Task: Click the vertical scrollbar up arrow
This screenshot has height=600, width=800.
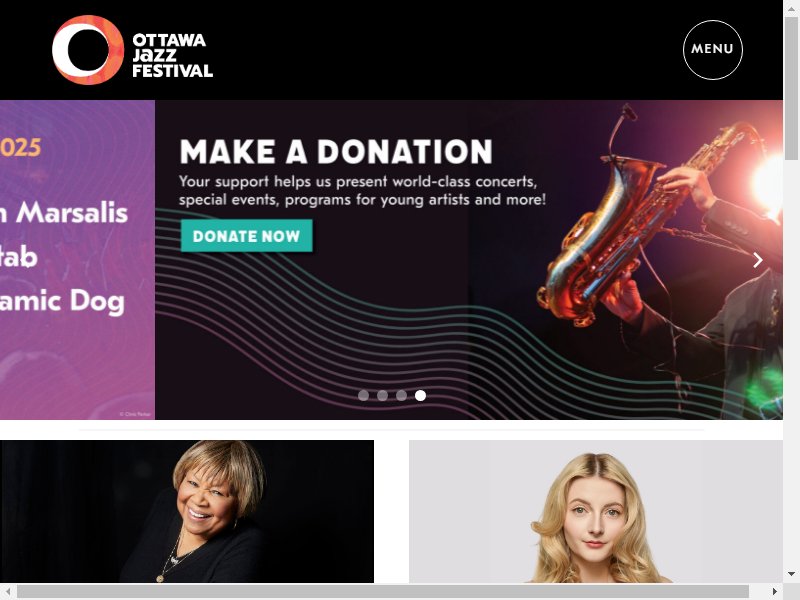Action: click(x=791, y=6)
